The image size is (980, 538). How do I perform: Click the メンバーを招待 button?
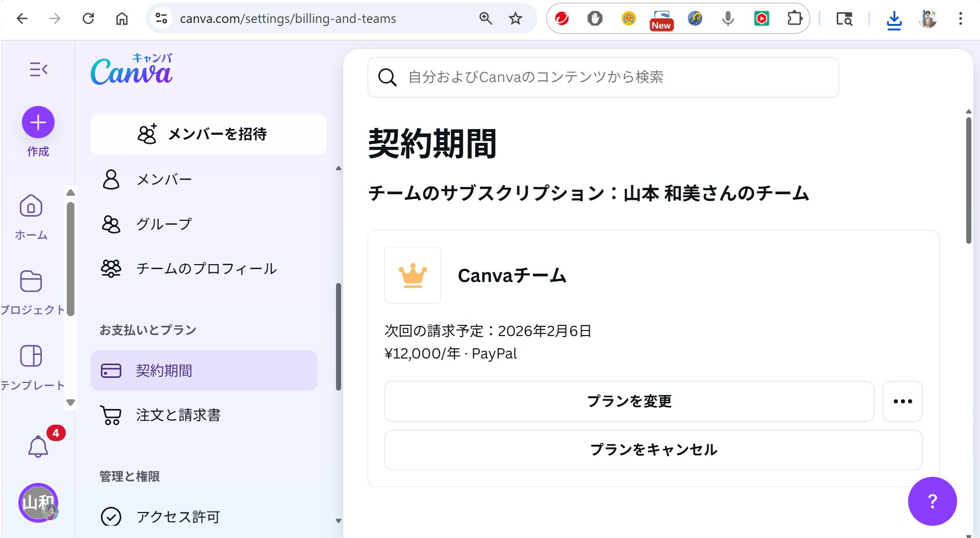click(209, 134)
